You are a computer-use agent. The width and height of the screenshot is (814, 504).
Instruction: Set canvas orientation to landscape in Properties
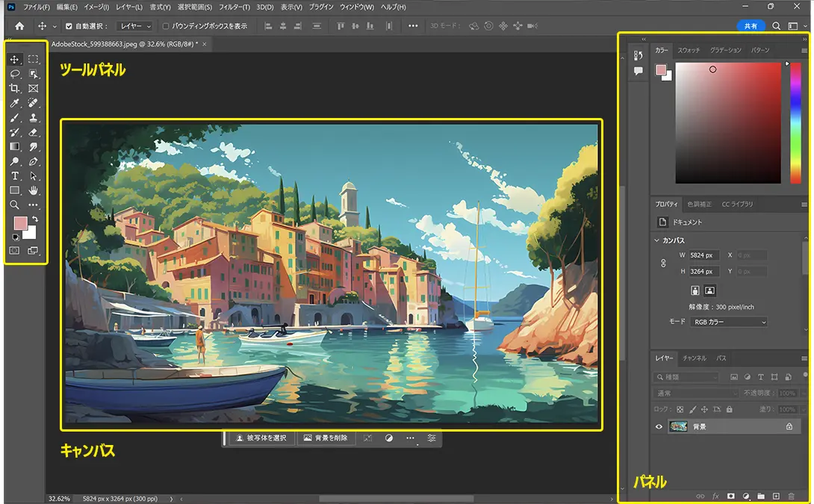coord(709,290)
